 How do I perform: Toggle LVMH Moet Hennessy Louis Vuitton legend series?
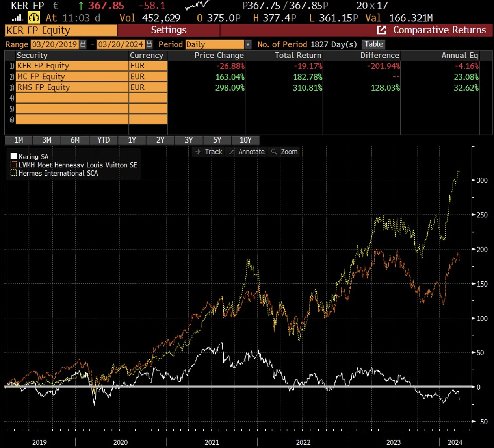coord(74,165)
